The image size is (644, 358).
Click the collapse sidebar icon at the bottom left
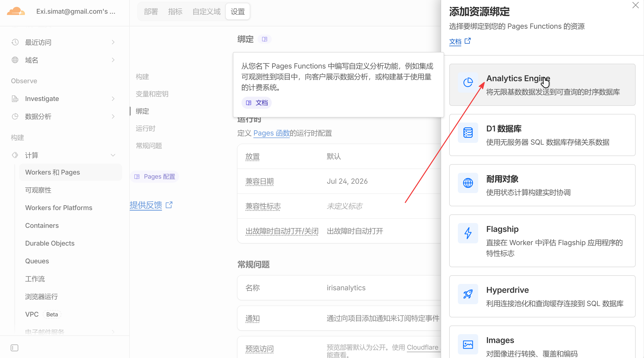click(x=14, y=348)
